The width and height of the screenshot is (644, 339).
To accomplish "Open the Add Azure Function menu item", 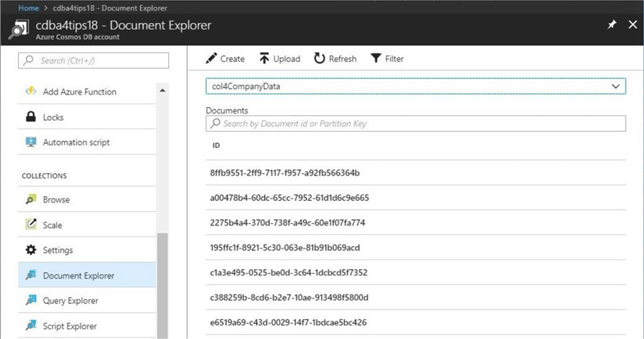I will 87,91.
